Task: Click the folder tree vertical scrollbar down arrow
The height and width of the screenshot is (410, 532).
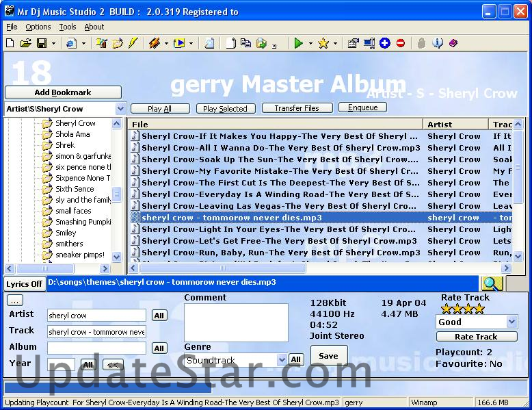Action: (x=116, y=257)
